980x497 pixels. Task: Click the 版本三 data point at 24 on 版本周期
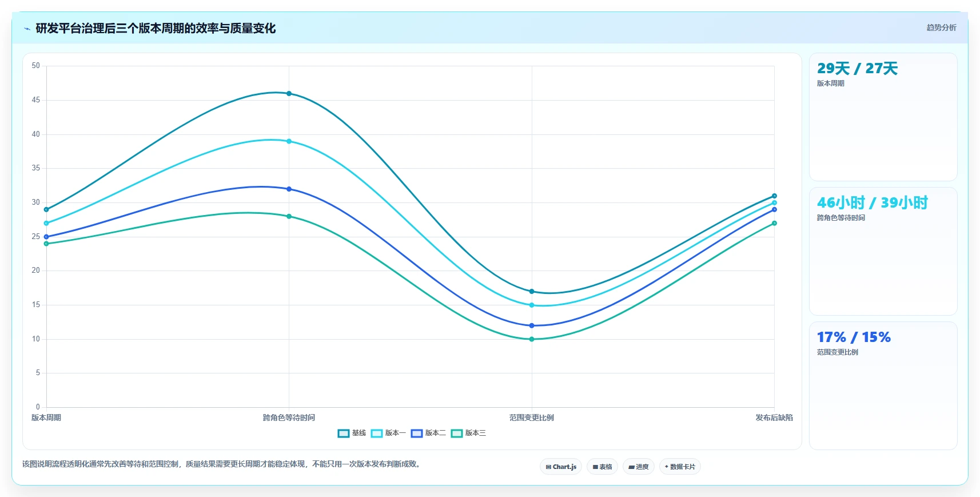click(x=46, y=244)
